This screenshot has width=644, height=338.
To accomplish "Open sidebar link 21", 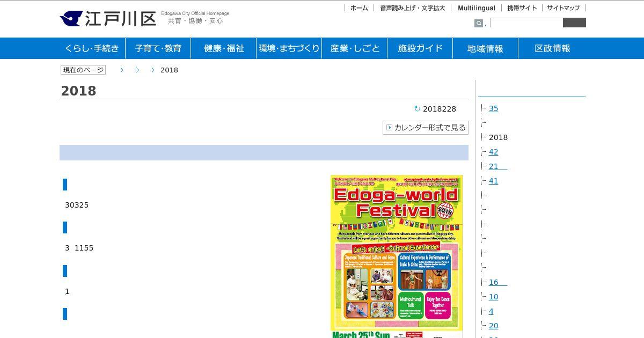I will pos(497,166).
